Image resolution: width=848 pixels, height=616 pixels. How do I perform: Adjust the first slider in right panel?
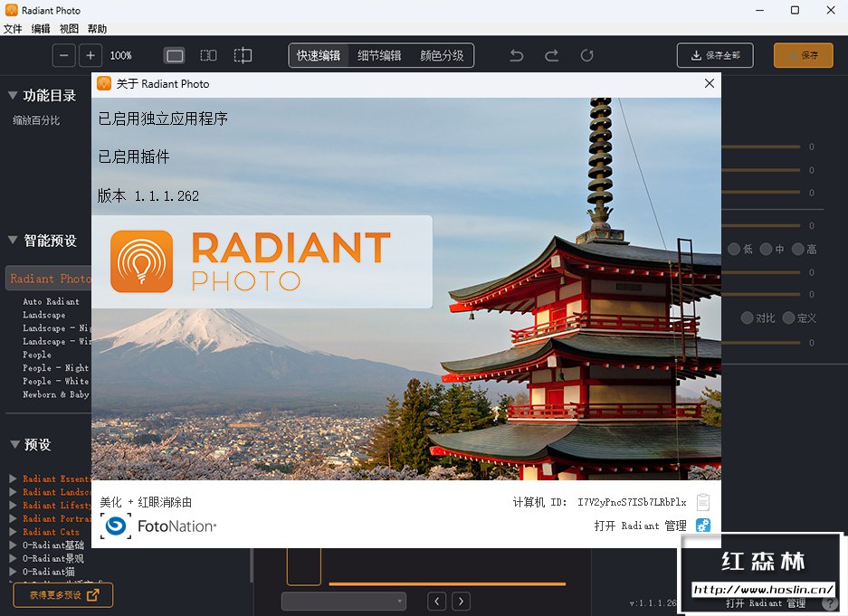pyautogui.click(x=761, y=147)
